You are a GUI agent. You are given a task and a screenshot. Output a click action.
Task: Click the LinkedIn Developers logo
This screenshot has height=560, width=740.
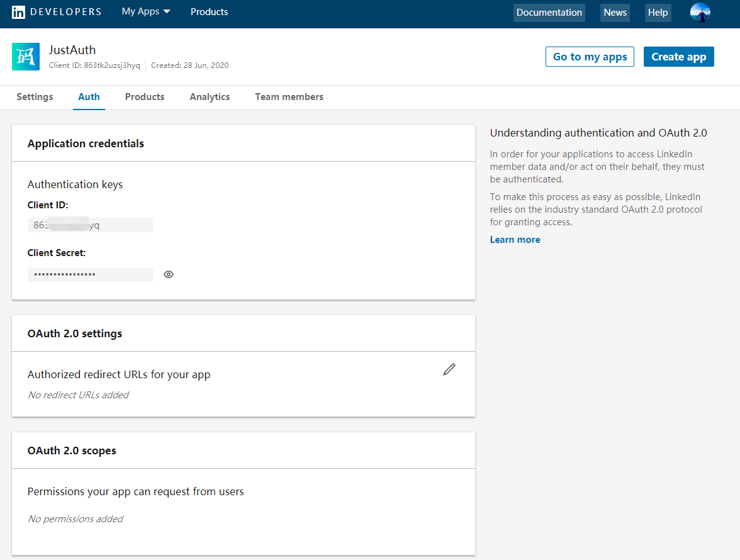pyautogui.click(x=57, y=12)
